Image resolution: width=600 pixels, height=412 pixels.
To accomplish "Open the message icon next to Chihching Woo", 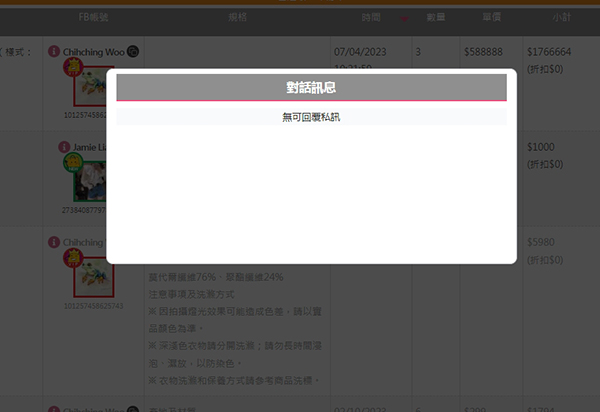I will (134, 51).
